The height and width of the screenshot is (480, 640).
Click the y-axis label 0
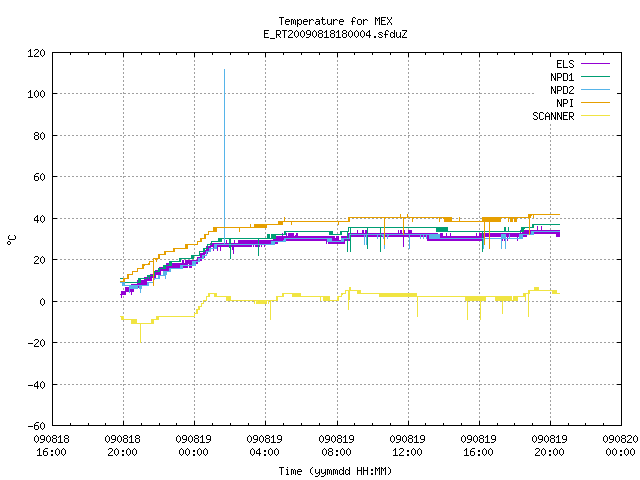(x=42, y=302)
